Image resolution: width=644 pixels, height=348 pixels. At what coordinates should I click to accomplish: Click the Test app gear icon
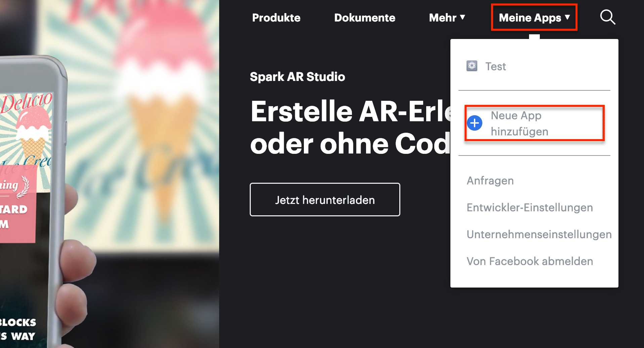(472, 66)
